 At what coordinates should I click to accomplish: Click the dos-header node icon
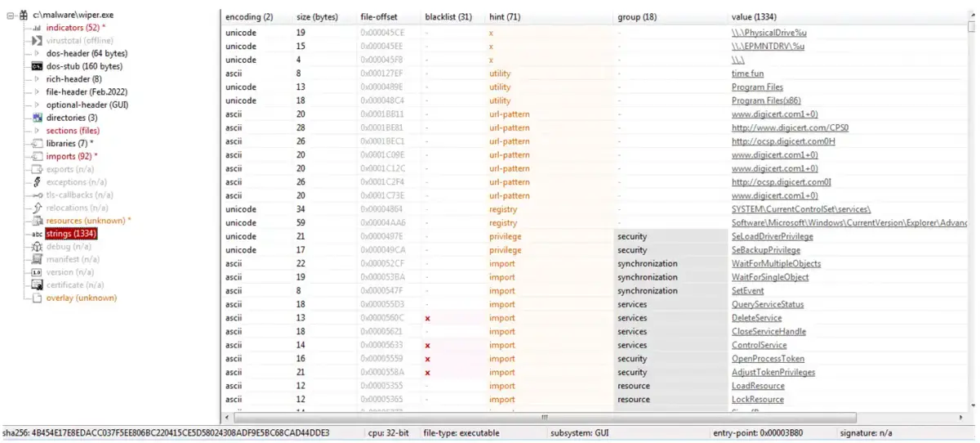click(37, 54)
